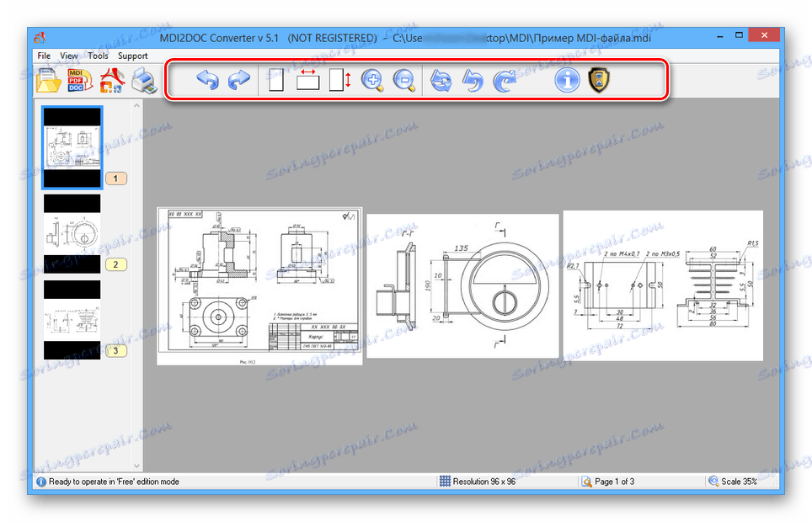
Task: Zoom out of the drawing
Action: click(404, 79)
